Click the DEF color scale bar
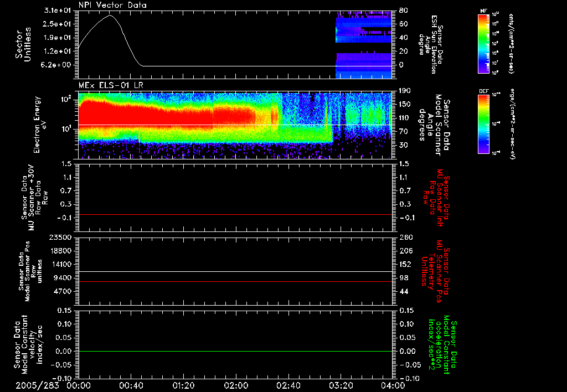Screen dimensions: 567x392 coord(483,124)
